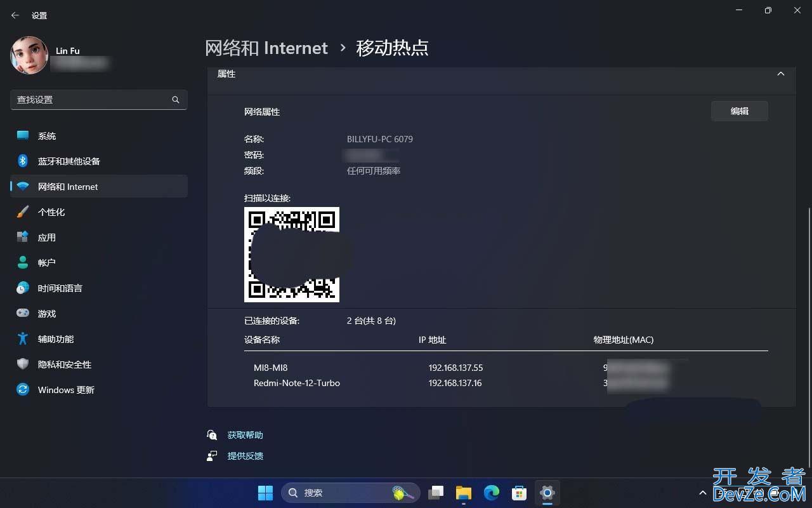The image size is (812, 508).
Task: Click the 2 台(共 8 台) connected count
Action: click(x=371, y=321)
